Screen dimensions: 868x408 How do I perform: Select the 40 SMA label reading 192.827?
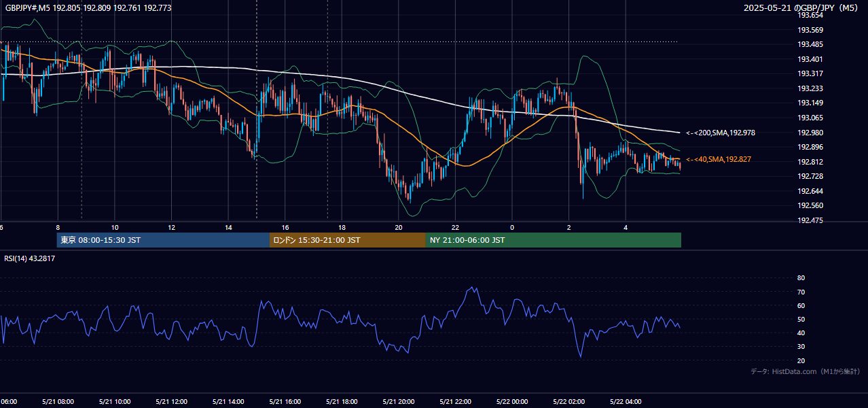click(719, 159)
